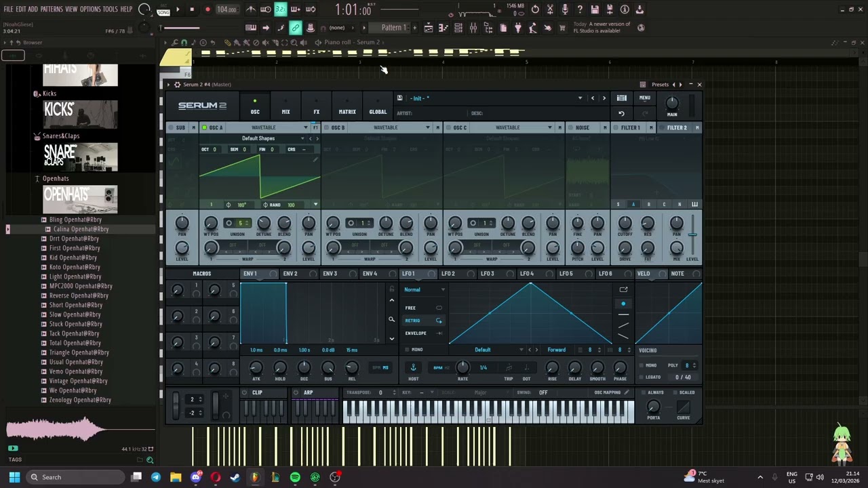Open Serum preset browser icon
Viewport: 868px width, 488px height.
tap(622, 98)
